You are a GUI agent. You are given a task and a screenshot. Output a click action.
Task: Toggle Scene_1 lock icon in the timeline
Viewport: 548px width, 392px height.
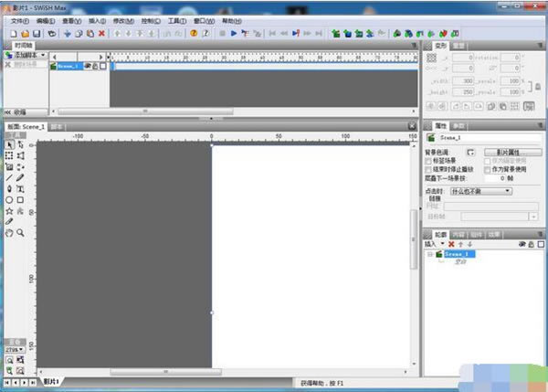click(95, 66)
